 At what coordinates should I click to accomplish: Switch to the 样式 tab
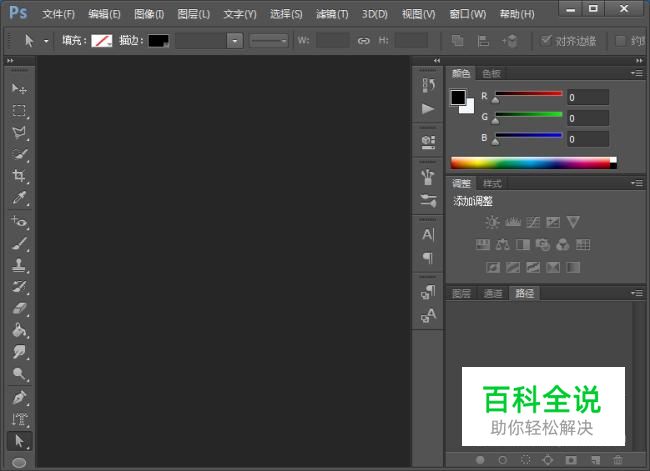click(493, 184)
